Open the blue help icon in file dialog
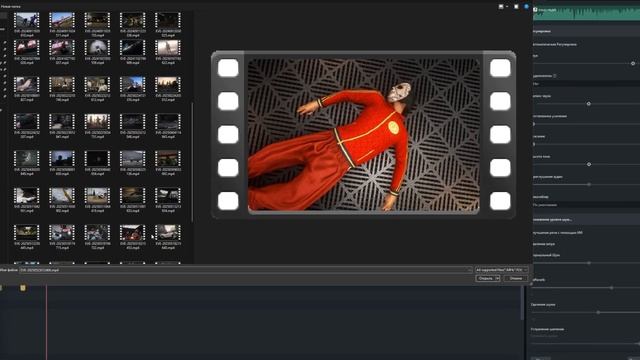 (x=527, y=7)
